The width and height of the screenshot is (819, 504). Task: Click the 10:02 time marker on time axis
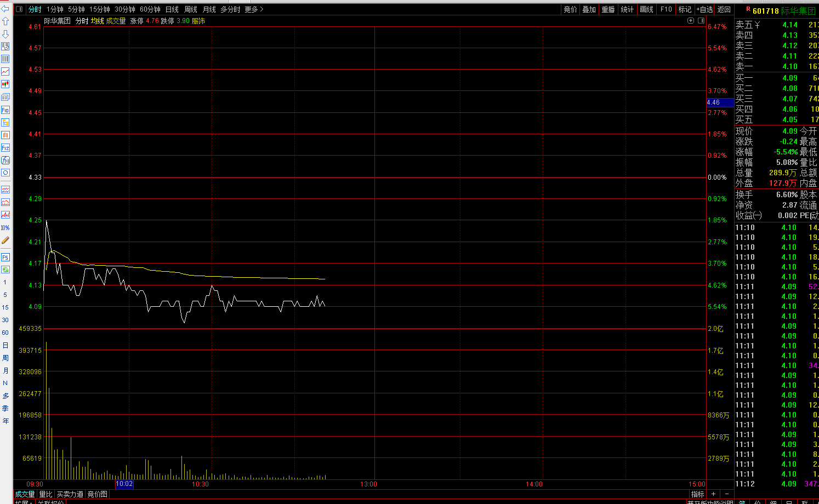[x=124, y=484]
